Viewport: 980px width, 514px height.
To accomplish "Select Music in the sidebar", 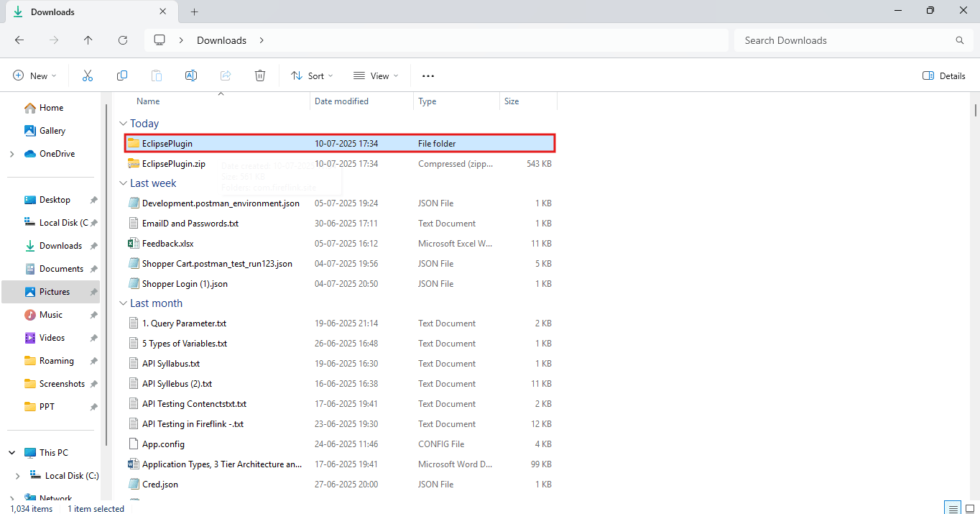I will (51, 315).
